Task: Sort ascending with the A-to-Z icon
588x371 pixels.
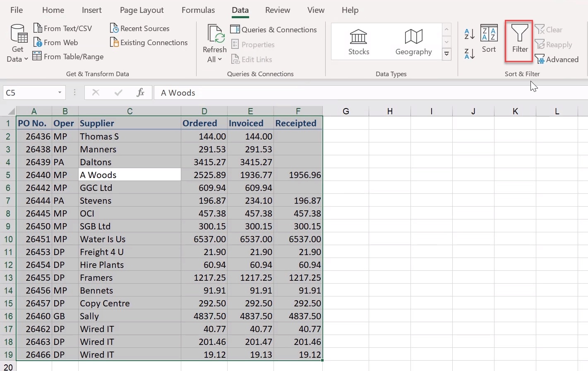Action: [469, 34]
